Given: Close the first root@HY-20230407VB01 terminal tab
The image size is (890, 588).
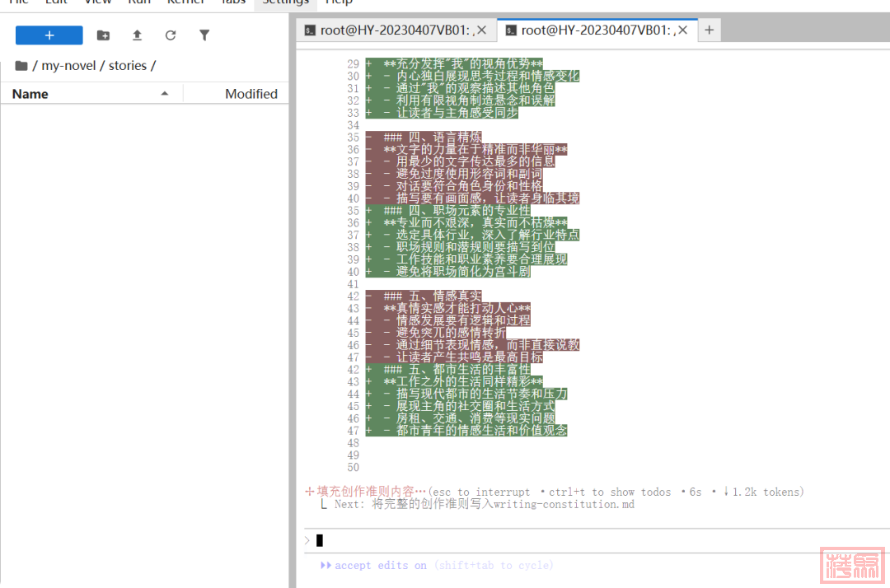Looking at the screenshot, I should (x=482, y=30).
